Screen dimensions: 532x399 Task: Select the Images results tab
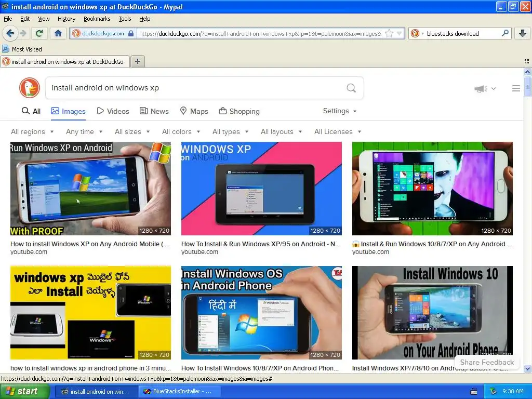click(x=68, y=111)
